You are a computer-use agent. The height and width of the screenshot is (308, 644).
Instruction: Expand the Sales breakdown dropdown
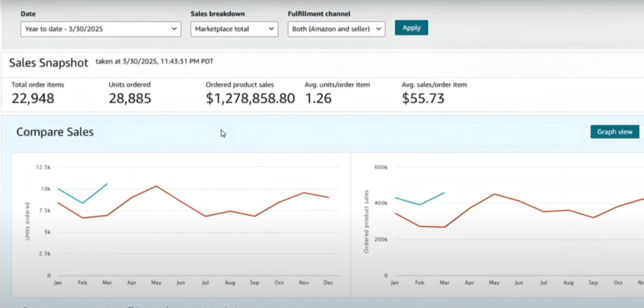pos(234,29)
